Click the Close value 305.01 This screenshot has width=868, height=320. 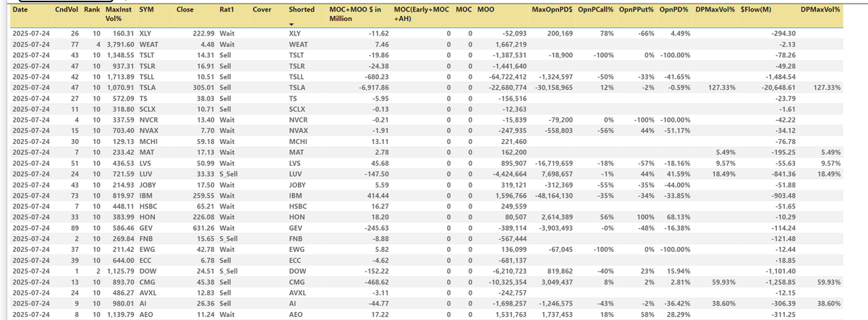click(x=203, y=86)
